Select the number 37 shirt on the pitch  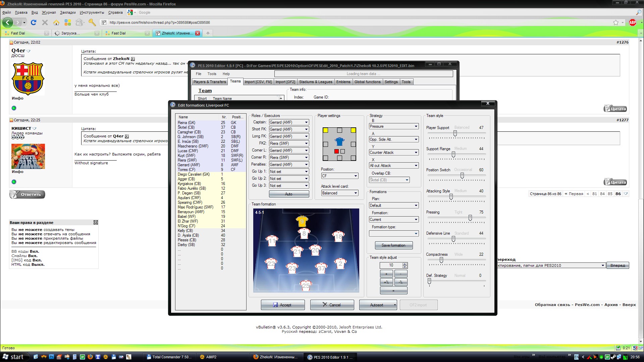tap(321, 268)
